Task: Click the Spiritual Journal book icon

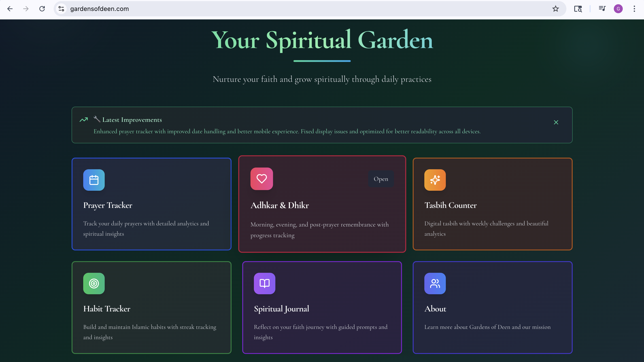Action: coord(264,283)
